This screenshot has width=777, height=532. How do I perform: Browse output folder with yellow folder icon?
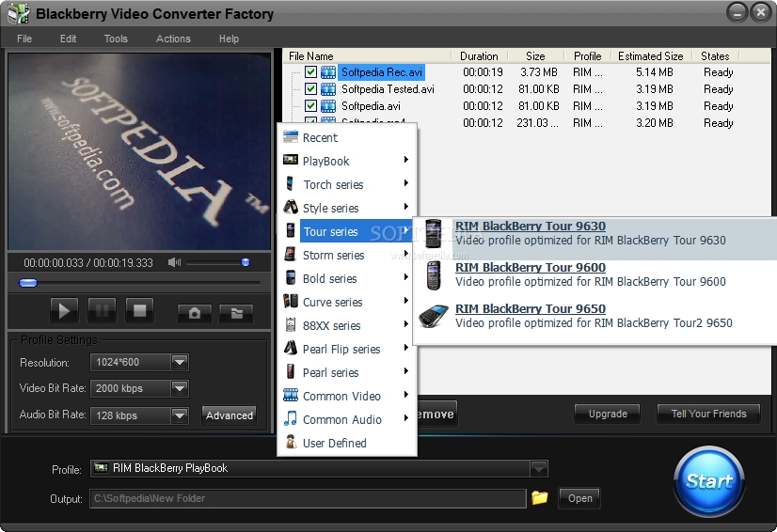[540, 497]
